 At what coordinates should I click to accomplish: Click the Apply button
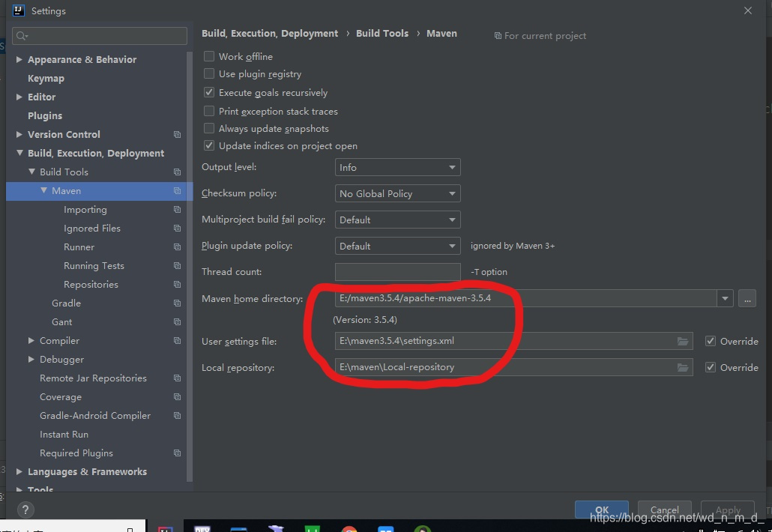tap(728, 510)
